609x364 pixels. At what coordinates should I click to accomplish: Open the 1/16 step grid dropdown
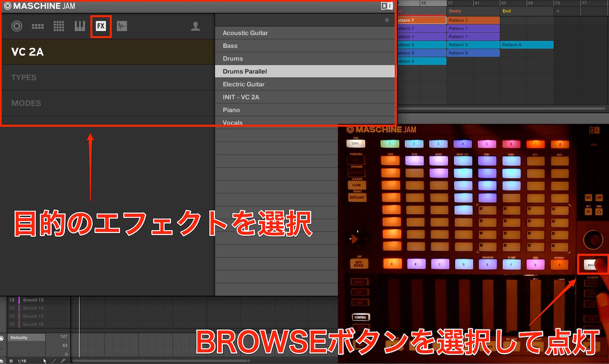coord(22,361)
